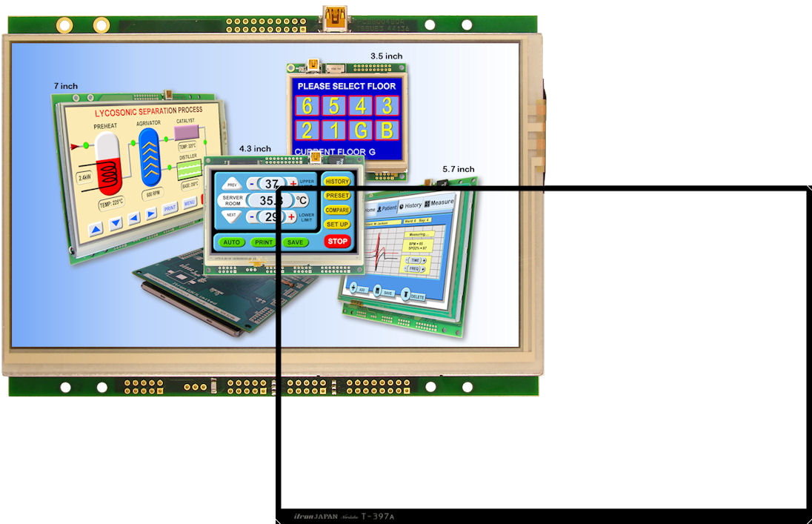
Task: Click the TEMP: 225°C readout
Action: (x=111, y=204)
